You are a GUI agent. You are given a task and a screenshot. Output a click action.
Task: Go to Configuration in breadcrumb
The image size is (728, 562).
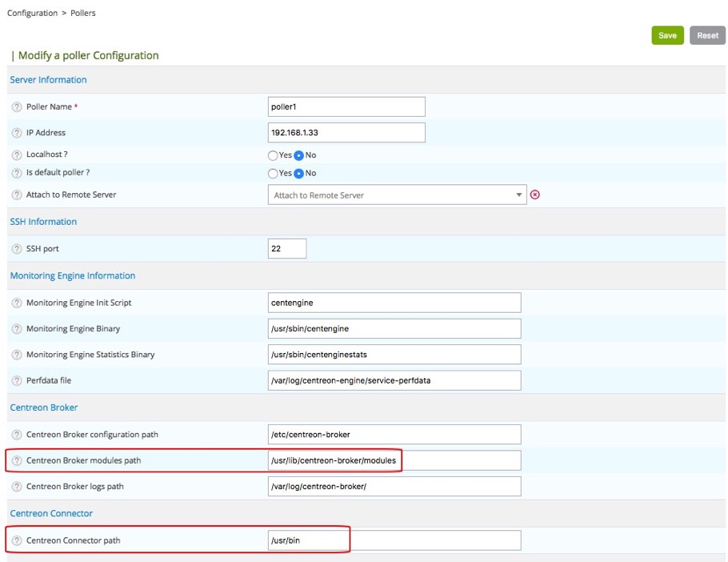point(32,13)
